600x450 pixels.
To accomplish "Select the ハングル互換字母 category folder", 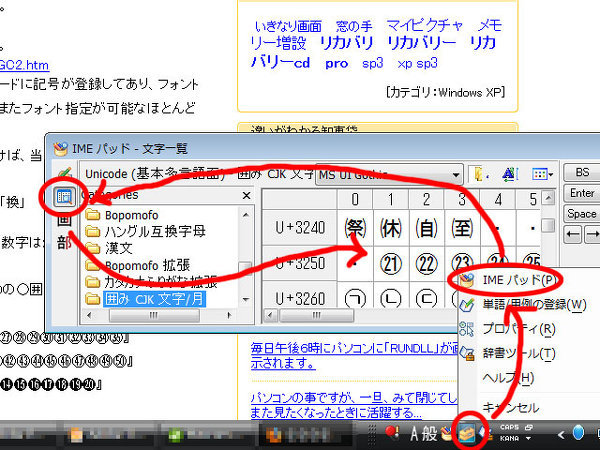I will [145, 232].
